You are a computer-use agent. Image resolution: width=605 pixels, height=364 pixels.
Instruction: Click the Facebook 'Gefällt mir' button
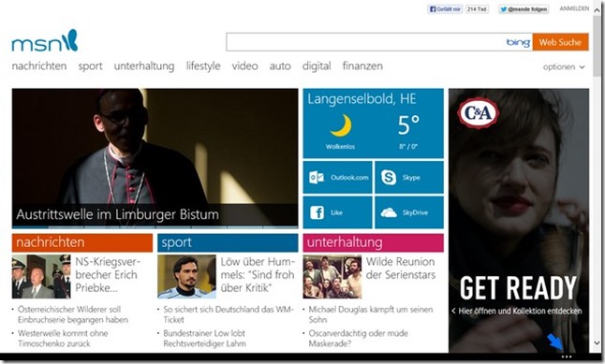(x=445, y=8)
